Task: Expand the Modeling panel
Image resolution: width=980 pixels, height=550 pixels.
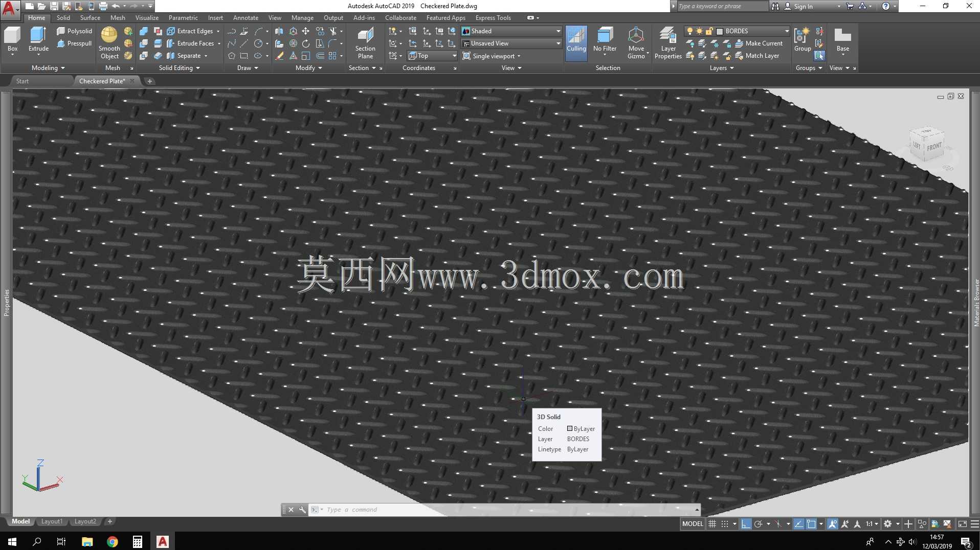Action: tap(48, 68)
